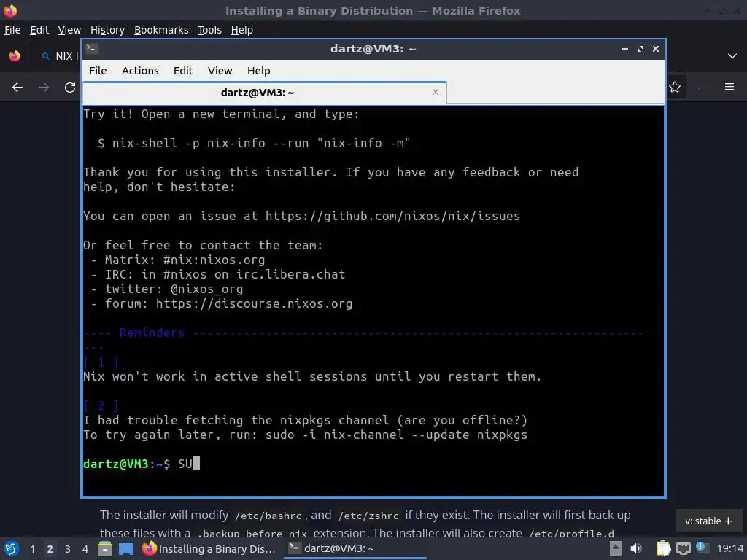Activate the Firefox 'Installing a Binary Dis...' taskbar entry
This screenshot has height=560, width=747.
(209, 548)
